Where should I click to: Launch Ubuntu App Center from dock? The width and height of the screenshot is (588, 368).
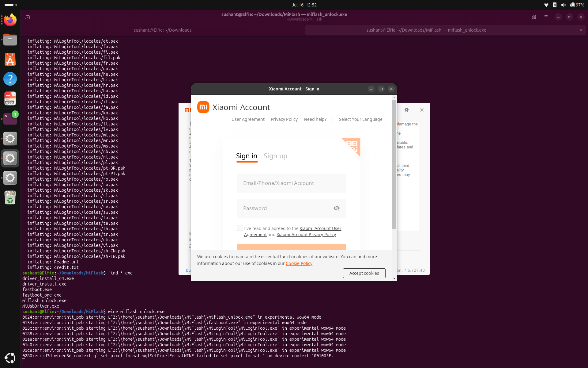[10, 59]
